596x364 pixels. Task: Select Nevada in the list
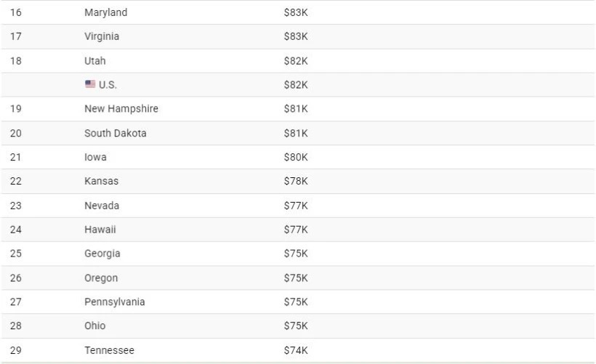point(102,206)
